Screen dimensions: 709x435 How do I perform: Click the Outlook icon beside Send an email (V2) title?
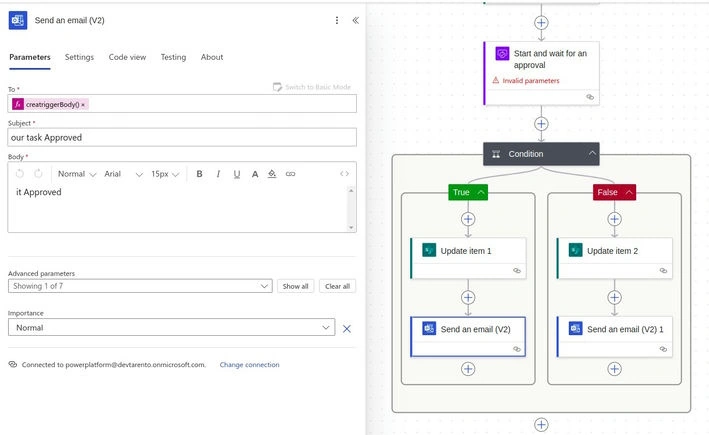click(18, 20)
